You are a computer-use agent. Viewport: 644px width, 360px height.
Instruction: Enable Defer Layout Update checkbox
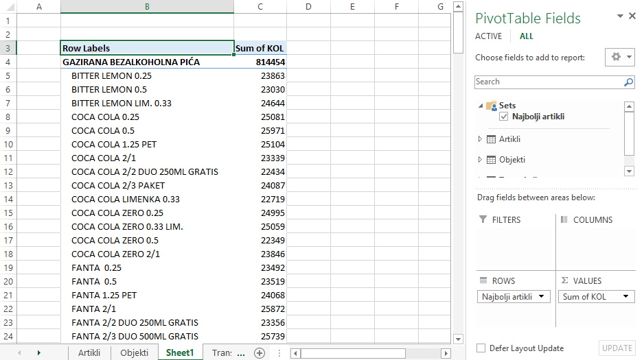coord(481,348)
